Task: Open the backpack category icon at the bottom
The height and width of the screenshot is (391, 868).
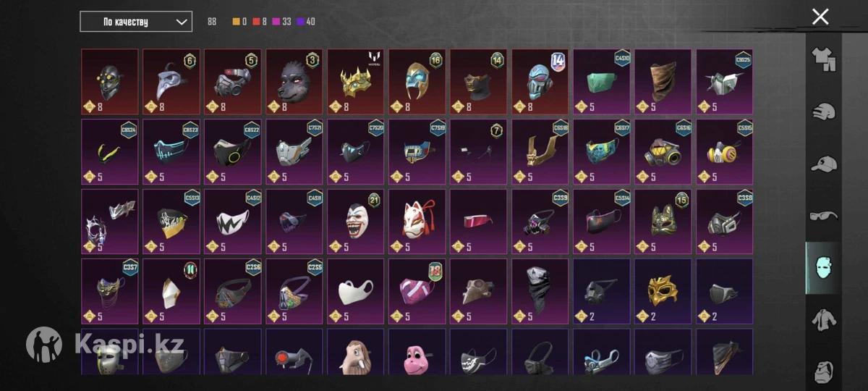Action: pos(823,370)
